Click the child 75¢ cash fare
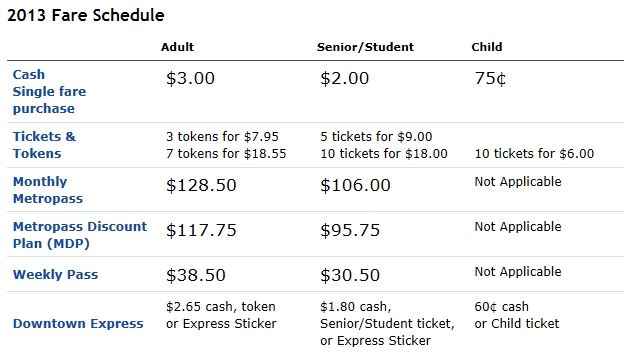635x362 pixels. (x=490, y=78)
